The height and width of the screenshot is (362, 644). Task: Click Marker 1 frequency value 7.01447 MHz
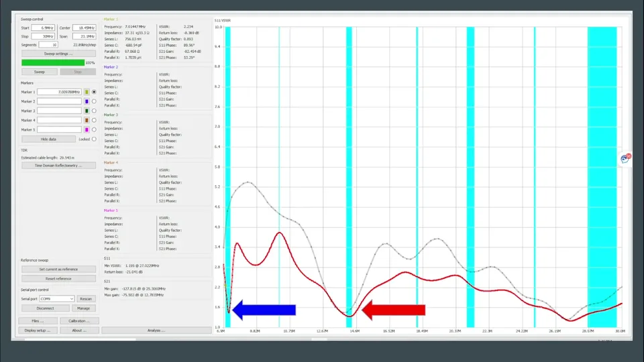(x=135, y=27)
